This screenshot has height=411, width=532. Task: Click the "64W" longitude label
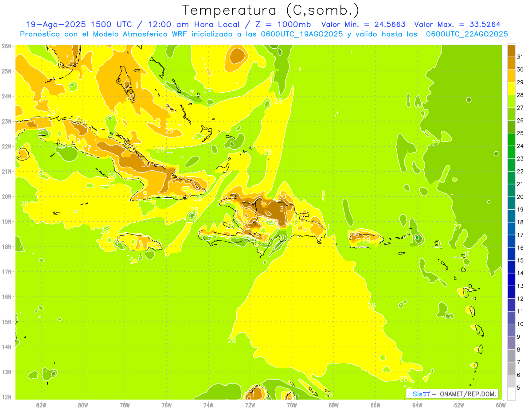[417, 405]
